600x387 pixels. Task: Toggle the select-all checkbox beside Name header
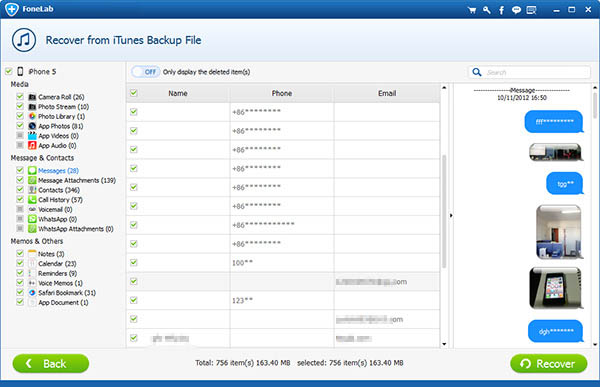click(x=134, y=93)
